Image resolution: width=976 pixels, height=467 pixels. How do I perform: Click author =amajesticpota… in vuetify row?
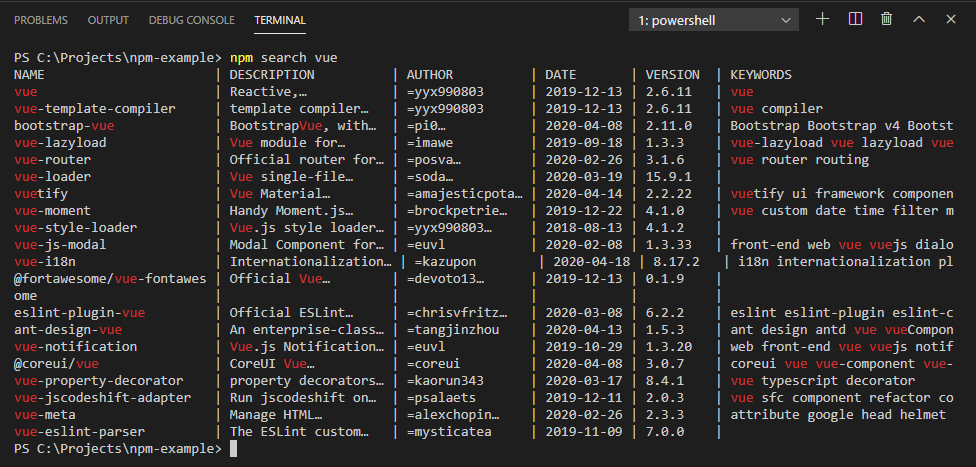(465, 194)
